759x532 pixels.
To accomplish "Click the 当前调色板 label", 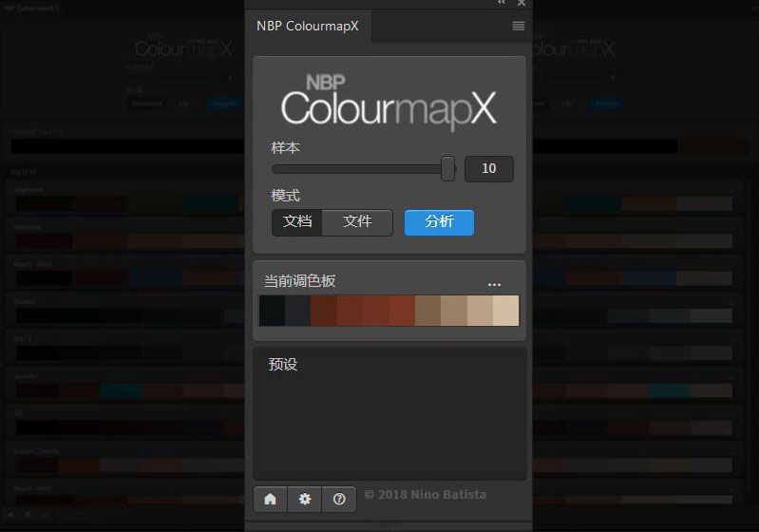I will [299, 281].
